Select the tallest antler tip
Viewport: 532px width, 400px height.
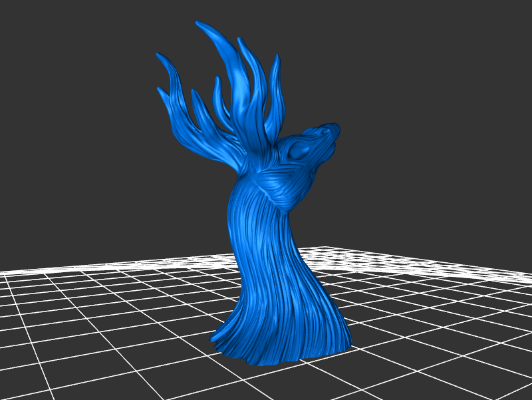pos(200,24)
